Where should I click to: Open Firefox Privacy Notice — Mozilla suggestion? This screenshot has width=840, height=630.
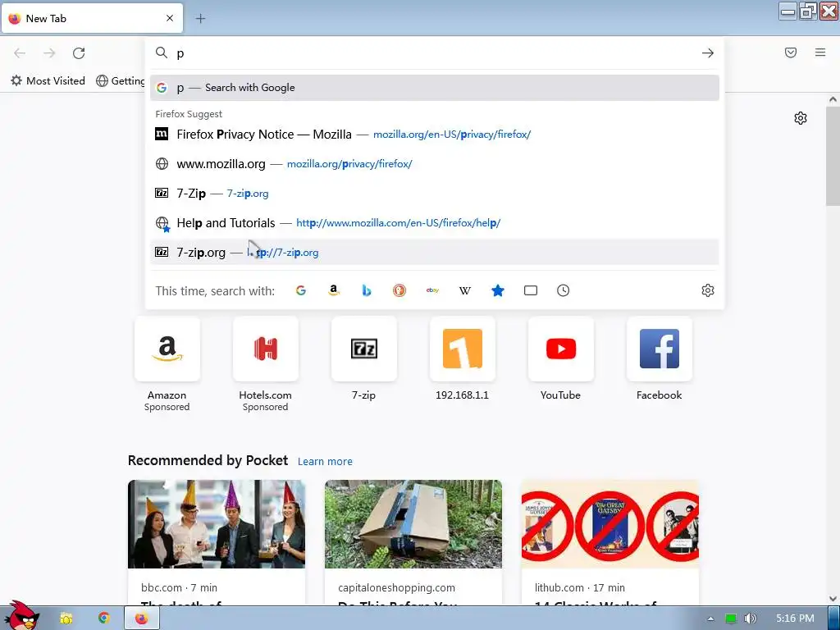pos(435,135)
